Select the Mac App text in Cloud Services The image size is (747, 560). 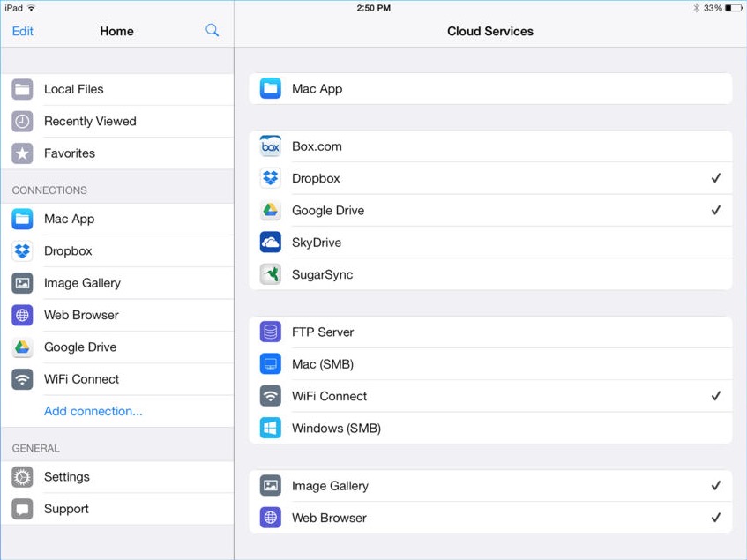click(317, 89)
